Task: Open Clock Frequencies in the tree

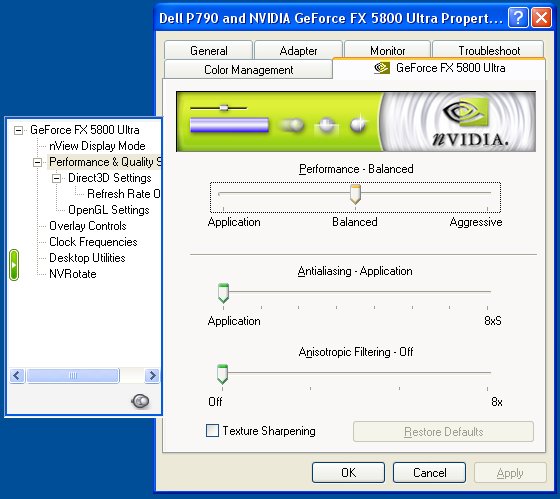Action: 93,242
